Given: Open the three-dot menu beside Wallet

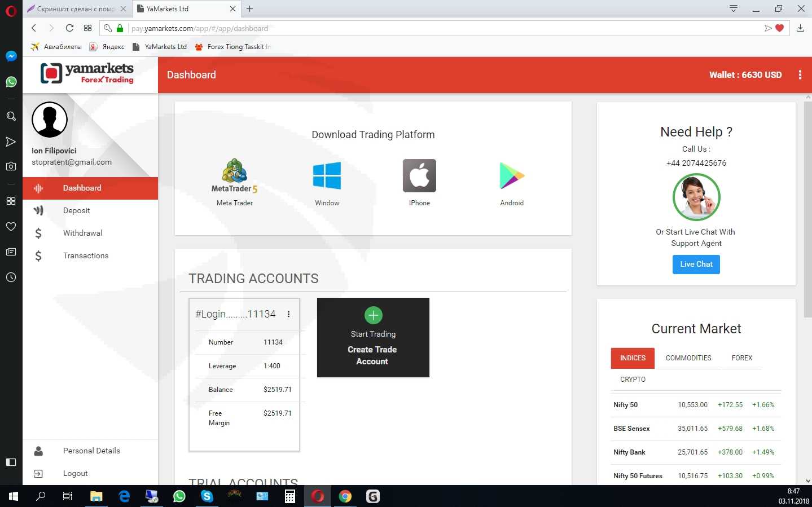Looking at the screenshot, I should click(x=800, y=75).
